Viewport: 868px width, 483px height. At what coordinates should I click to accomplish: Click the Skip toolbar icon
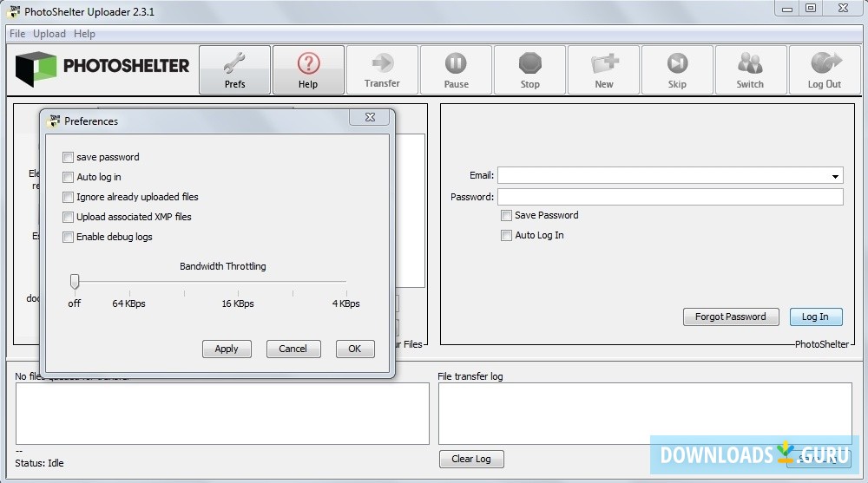coord(677,69)
